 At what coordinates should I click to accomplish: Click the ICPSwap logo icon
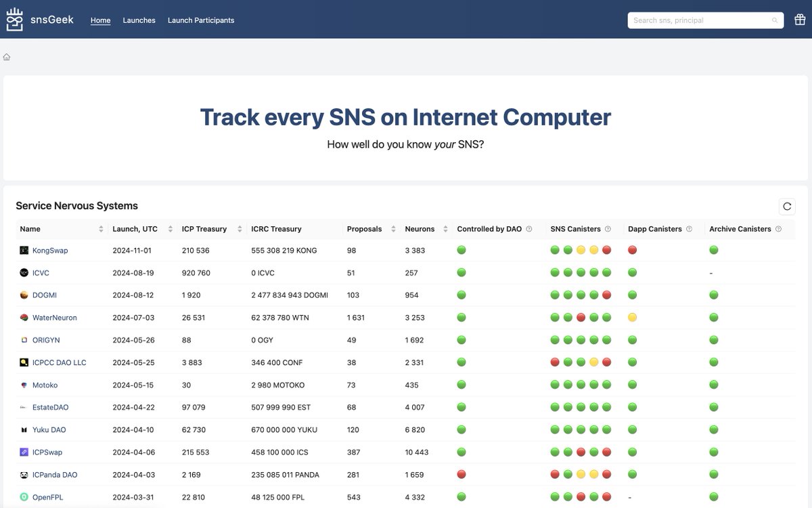24,452
